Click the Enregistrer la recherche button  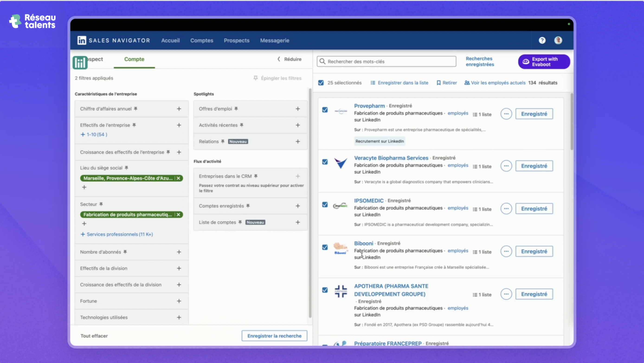[x=274, y=336]
